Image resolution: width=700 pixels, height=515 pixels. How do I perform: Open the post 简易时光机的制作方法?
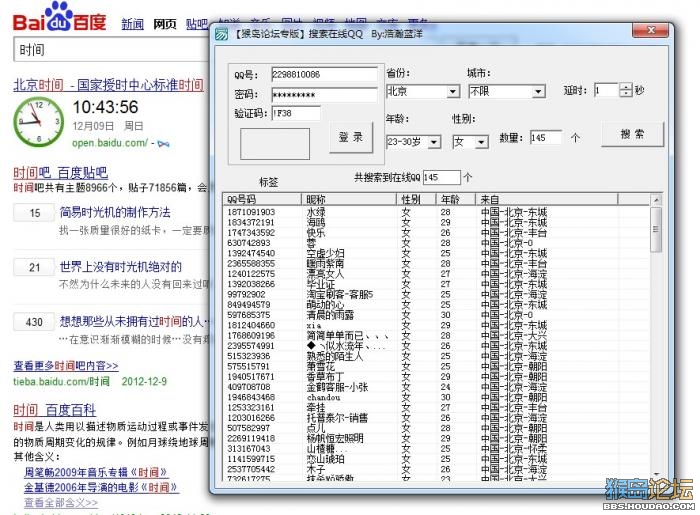coord(115,212)
